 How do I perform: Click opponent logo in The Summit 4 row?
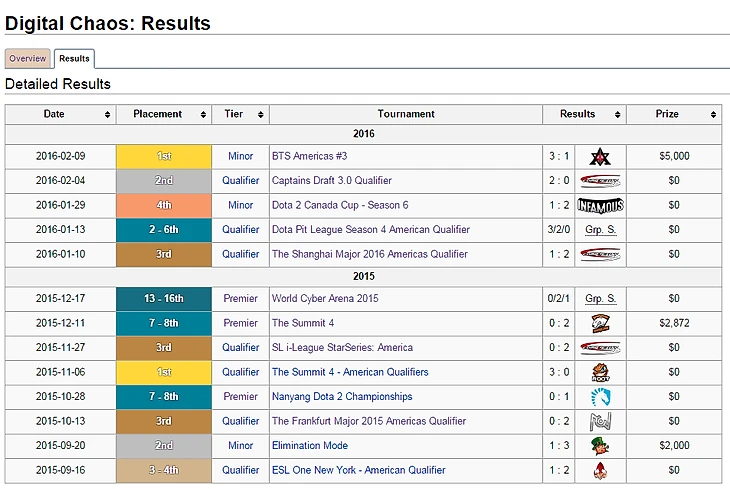coord(600,323)
